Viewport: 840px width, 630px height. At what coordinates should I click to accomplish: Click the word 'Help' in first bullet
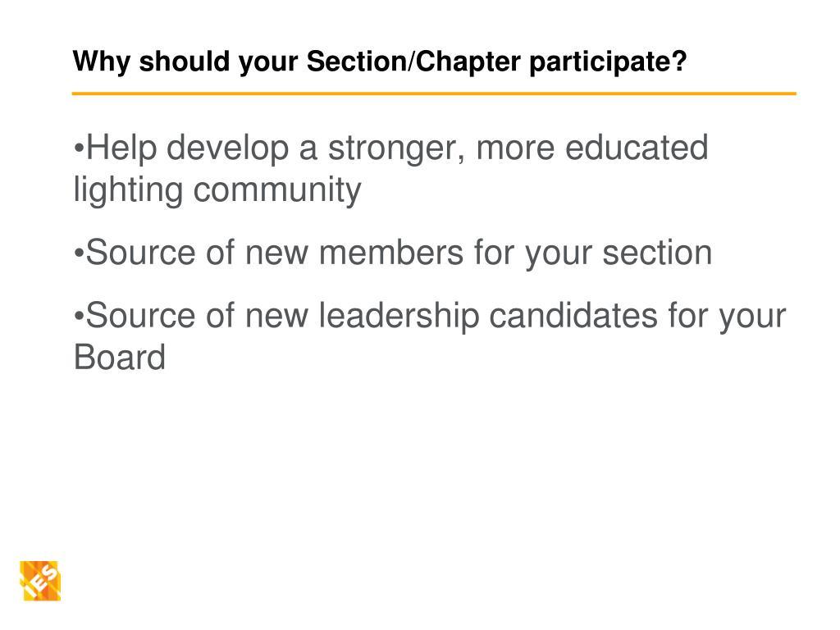(121, 148)
